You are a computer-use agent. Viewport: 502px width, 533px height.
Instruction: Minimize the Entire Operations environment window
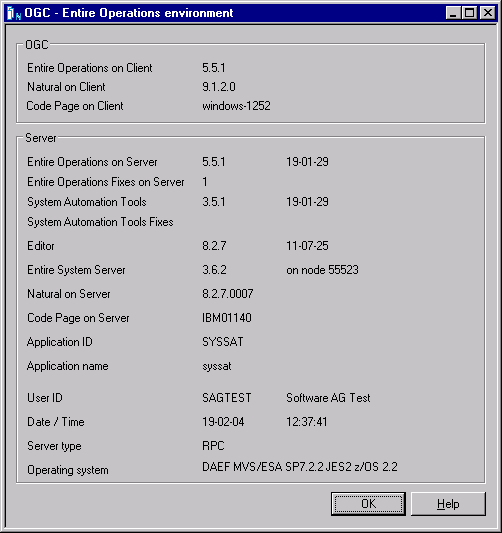click(x=453, y=13)
